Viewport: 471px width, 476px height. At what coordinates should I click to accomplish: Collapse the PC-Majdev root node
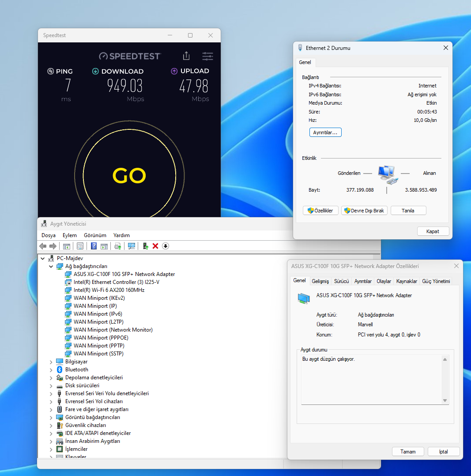click(x=43, y=258)
